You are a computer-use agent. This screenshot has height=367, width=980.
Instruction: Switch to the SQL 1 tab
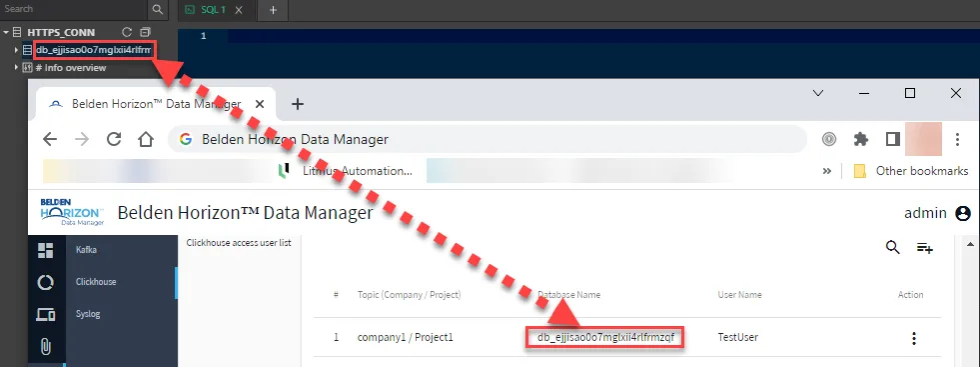click(x=213, y=10)
